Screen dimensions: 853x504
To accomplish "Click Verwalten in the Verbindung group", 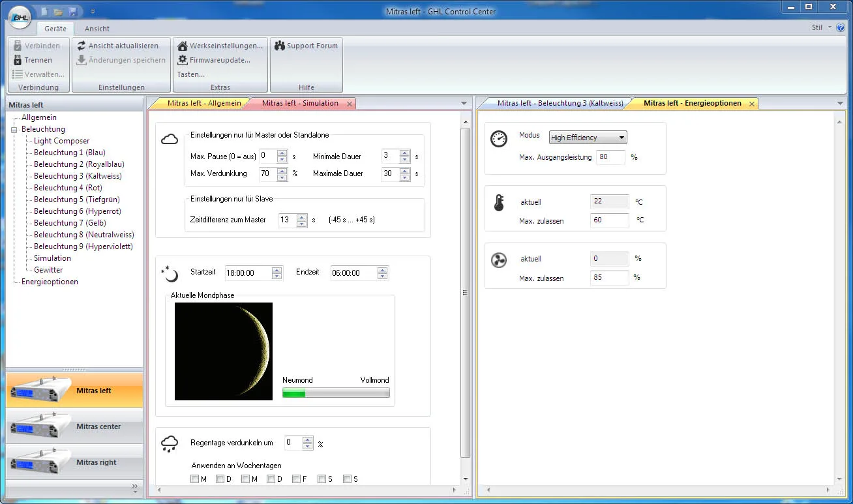I will point(38,74).
